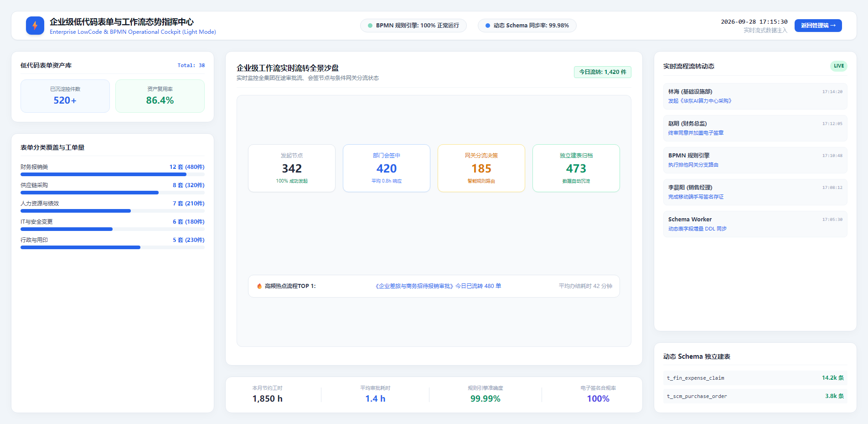
Task: Click the 返回管理端 button
Action: [818, 26]
